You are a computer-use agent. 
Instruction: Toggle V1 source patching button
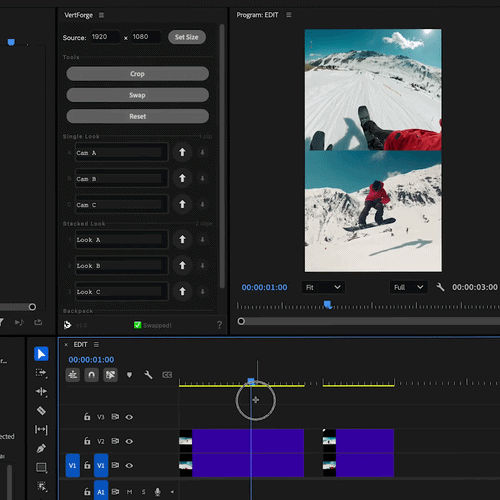click(x=73, y=465)
